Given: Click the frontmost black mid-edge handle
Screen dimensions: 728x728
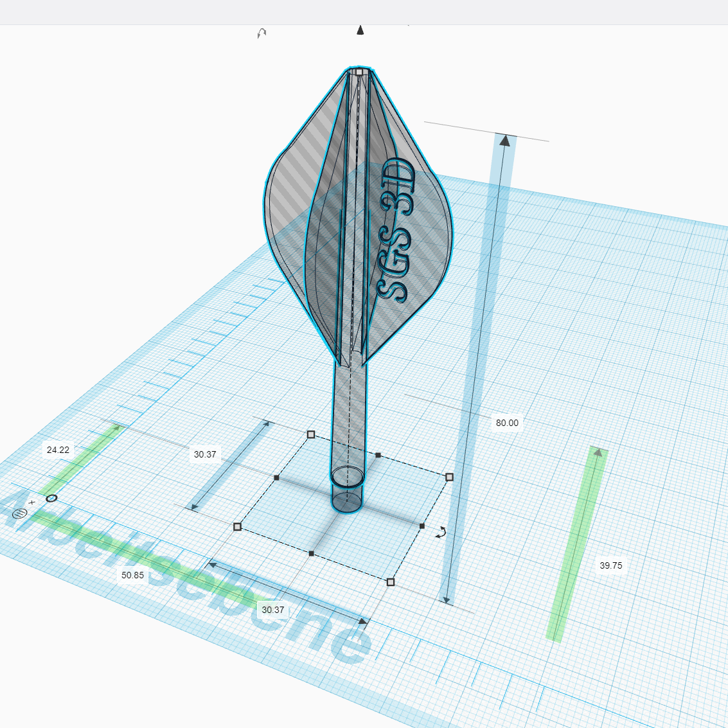Looking at the screenshot, I should coord(312,553).
